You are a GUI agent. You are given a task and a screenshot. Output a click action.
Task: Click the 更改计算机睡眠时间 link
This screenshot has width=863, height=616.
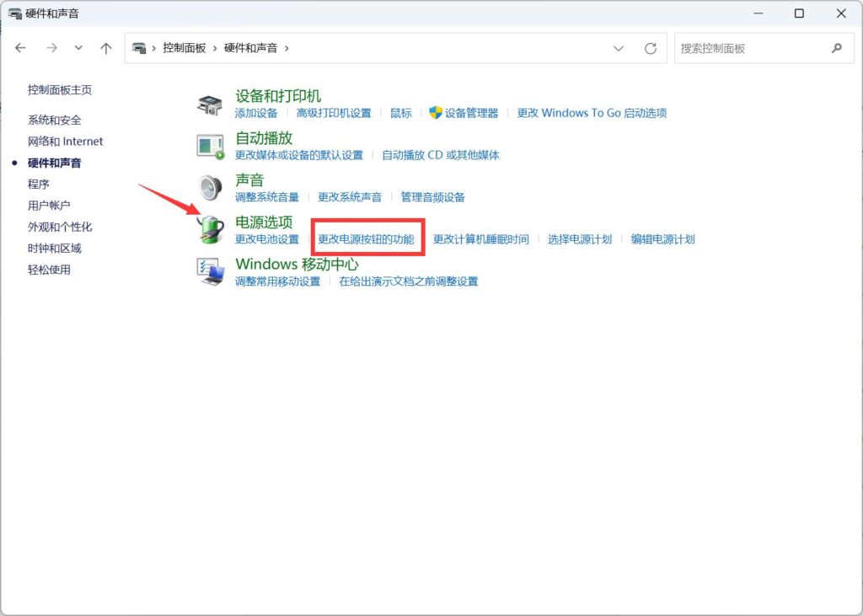pyautogui.click(x=480, y=239)
